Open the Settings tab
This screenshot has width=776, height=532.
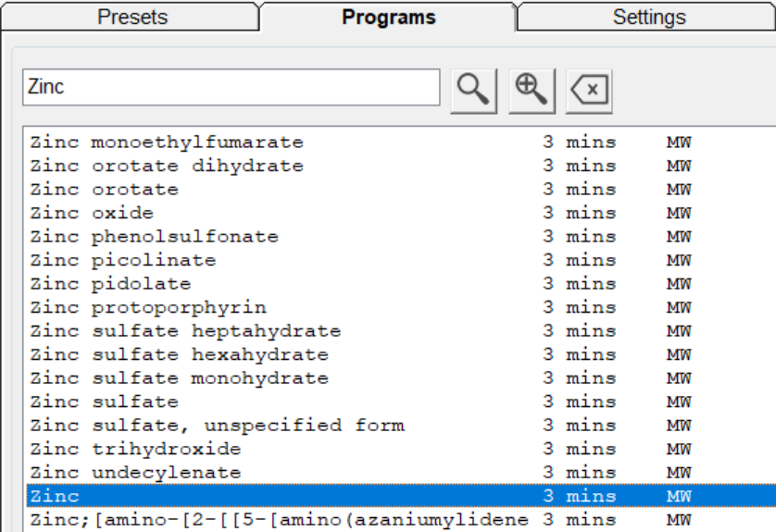click(648, 18)
